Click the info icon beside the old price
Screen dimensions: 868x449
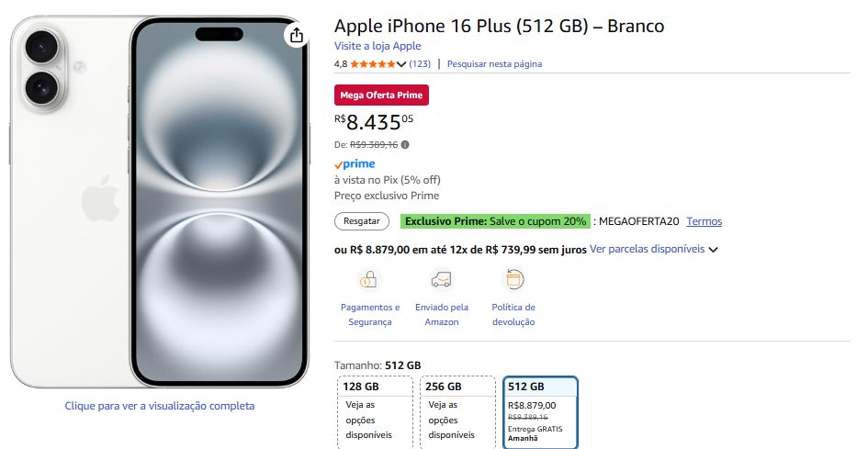pyautogui.click(x=406, y=144)
